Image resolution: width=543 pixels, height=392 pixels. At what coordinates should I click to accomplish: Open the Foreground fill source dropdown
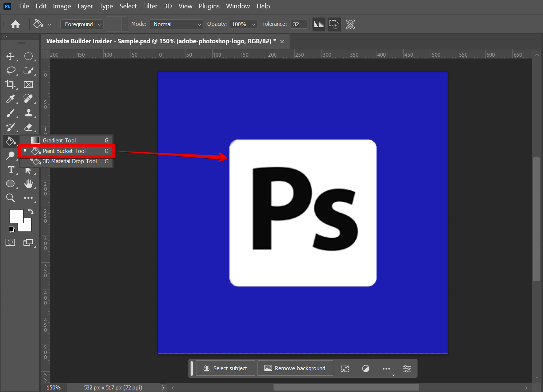82,24
